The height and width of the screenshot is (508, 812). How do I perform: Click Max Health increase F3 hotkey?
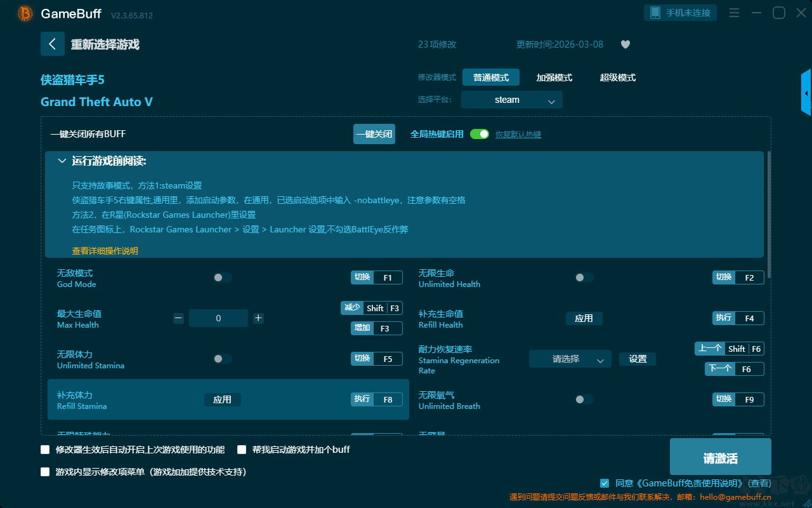click(x=377, y=328)
